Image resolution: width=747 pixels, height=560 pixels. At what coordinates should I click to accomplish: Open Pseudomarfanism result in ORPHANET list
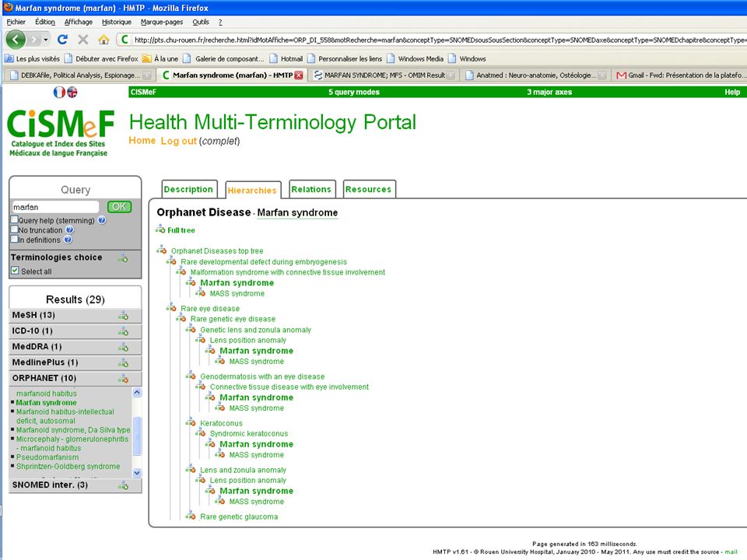point(47,457)
